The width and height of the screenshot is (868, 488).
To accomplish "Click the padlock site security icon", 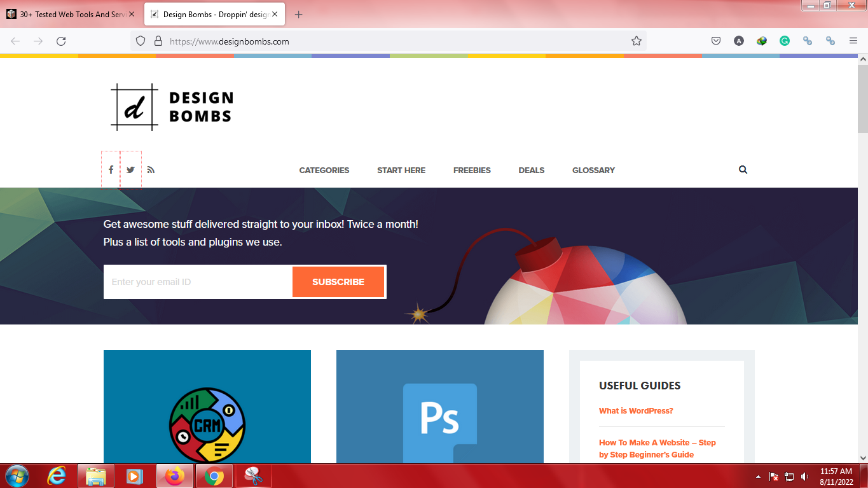I will point(158,41).
